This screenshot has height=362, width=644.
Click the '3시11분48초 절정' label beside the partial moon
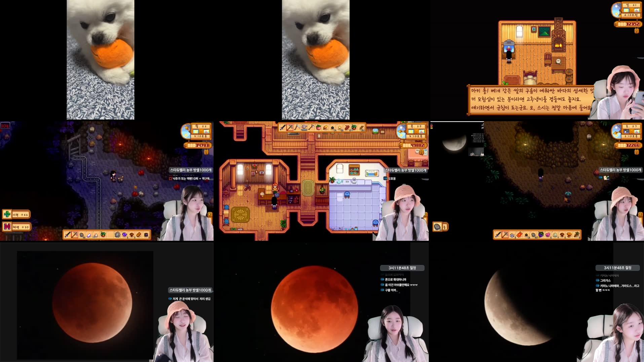pyautogui.click(x=617, y=268)
